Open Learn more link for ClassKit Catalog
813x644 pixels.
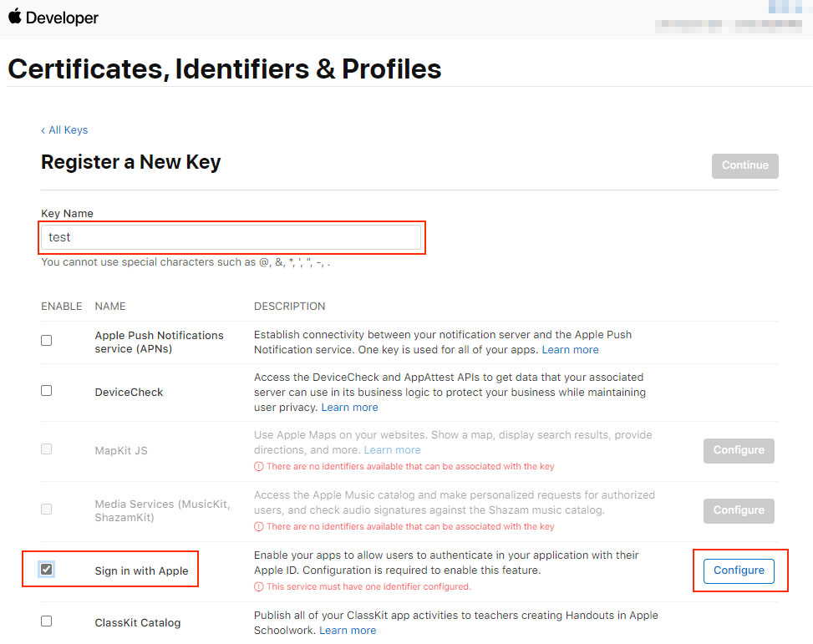(348, 631)
